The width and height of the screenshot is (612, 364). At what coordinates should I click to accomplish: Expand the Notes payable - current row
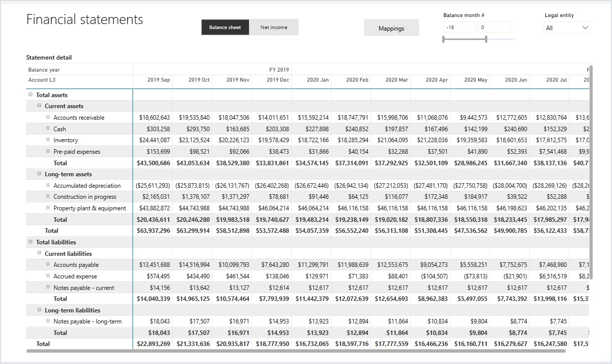click(x=48, y=287)
